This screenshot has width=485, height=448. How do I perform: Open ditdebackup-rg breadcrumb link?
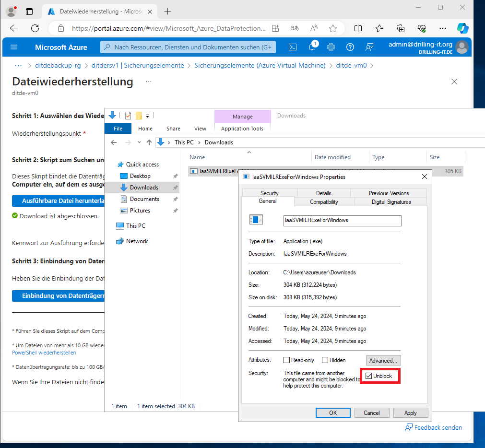(x=58, y=66)
